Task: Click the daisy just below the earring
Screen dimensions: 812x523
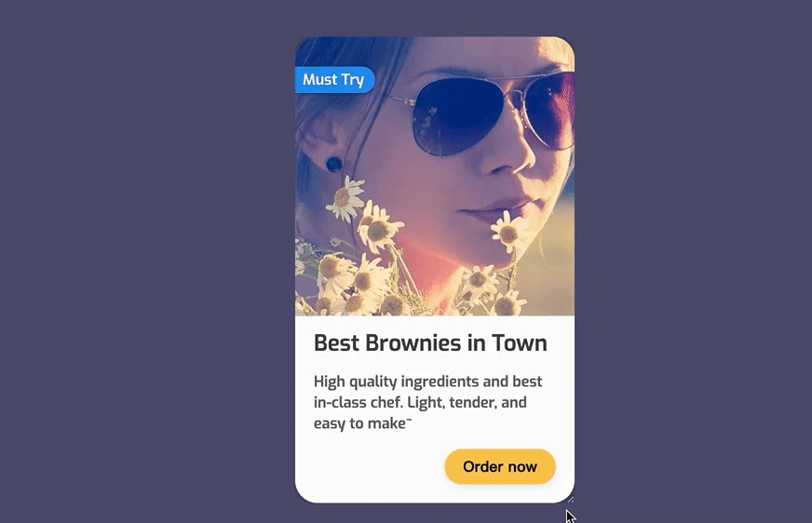Action: (345, 199)
